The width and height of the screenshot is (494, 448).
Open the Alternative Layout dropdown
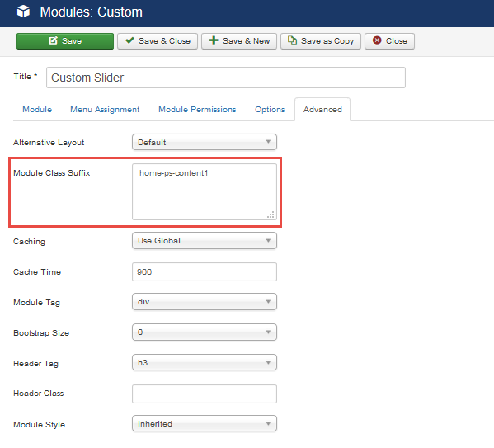pyautogui.click(x=205, y=142)
